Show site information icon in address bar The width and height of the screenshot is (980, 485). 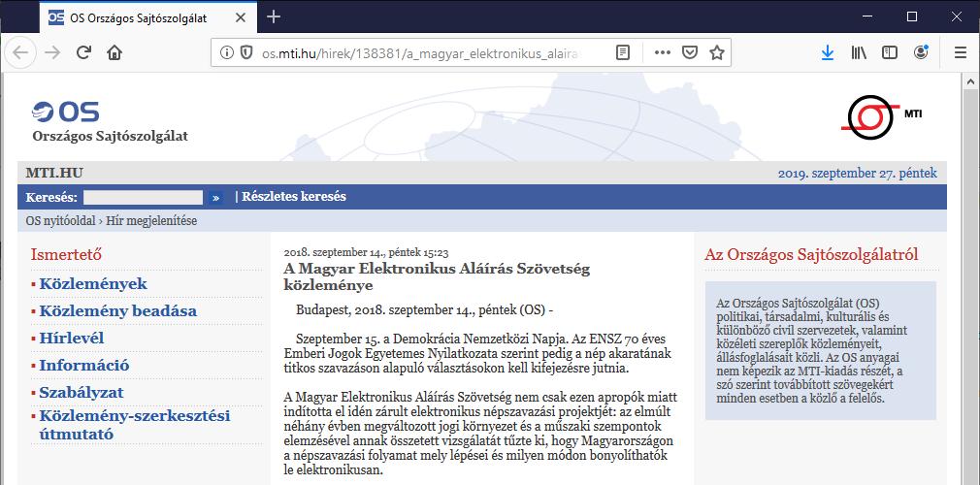click(x=227, y=52)
